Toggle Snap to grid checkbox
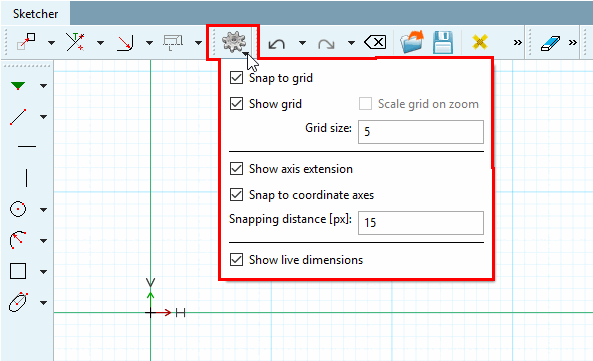The image size is (593, 361). (x=236, y=78)
